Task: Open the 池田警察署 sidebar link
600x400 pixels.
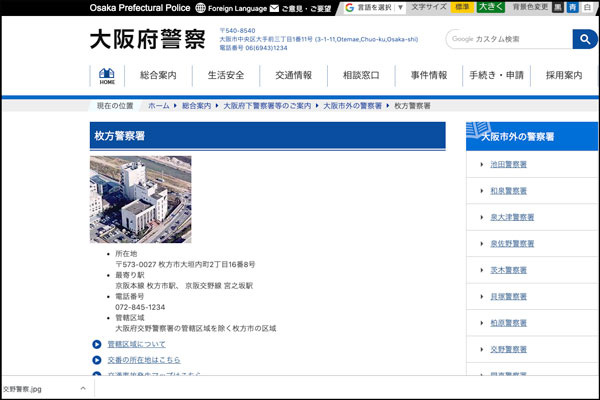Action: (x=508, y=164)
